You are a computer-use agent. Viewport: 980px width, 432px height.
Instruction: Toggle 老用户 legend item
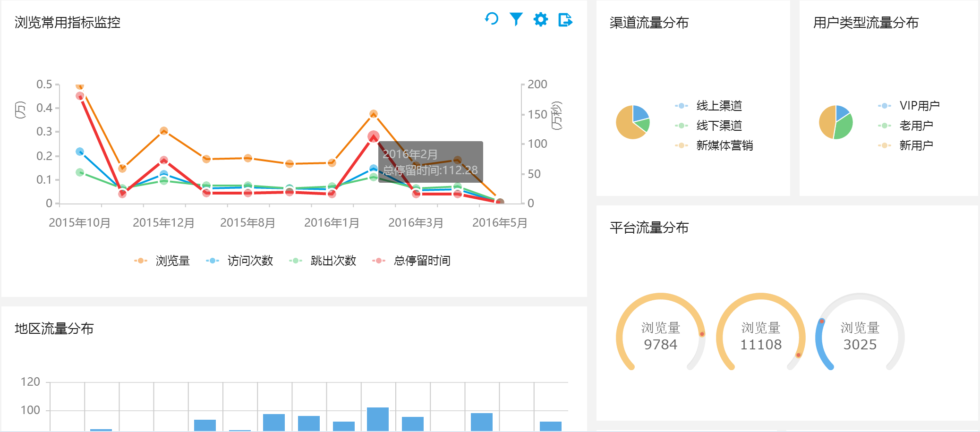pos(906,126)
